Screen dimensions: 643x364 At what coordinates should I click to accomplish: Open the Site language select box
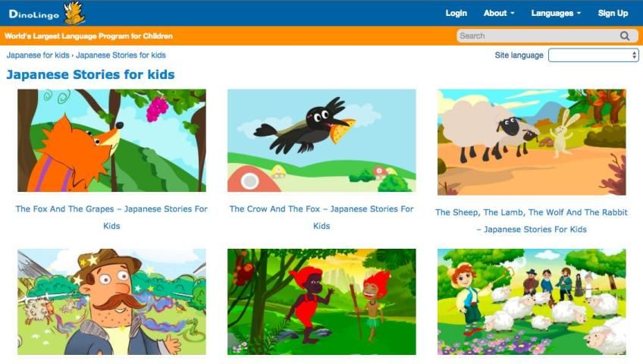[594, 55]
